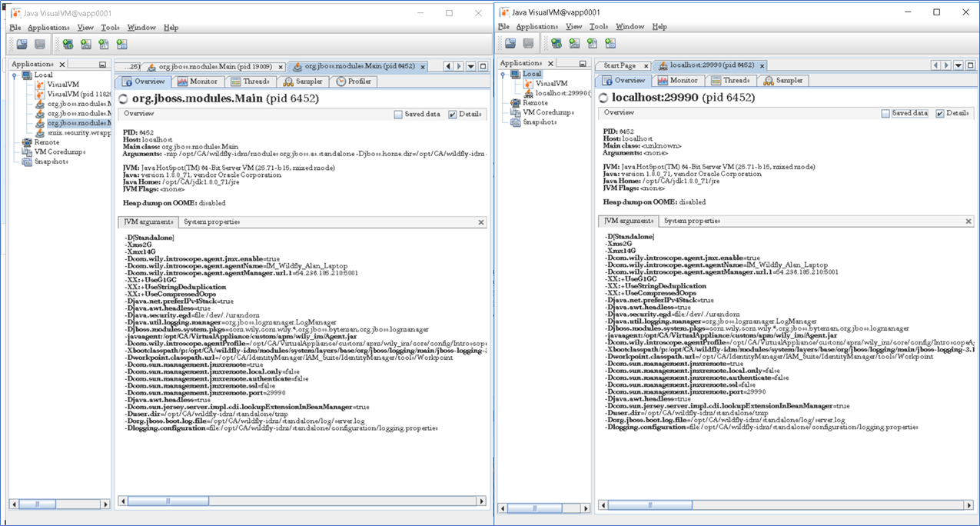Click refresh spinner beside localhost:29990 heading
Image resolution: width=980 pixels, height=526 pixels.
pos(603,98)
